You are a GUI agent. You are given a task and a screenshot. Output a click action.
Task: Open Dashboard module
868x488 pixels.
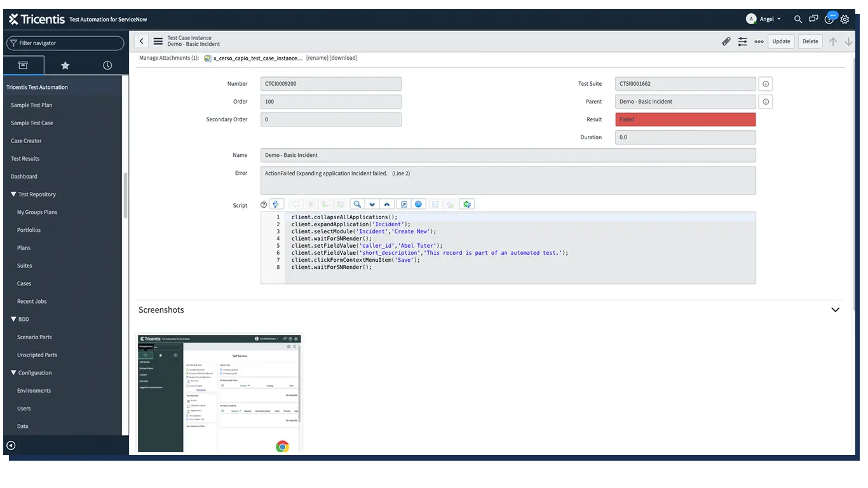24,176
